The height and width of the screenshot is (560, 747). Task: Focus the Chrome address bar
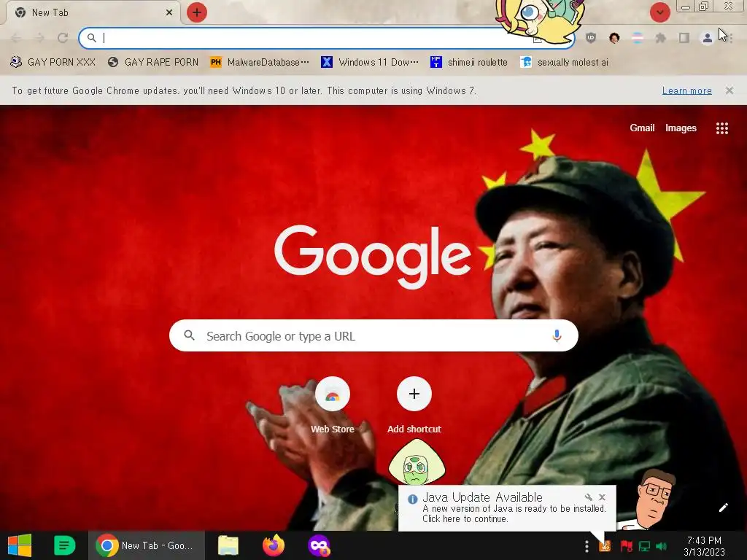326,38
